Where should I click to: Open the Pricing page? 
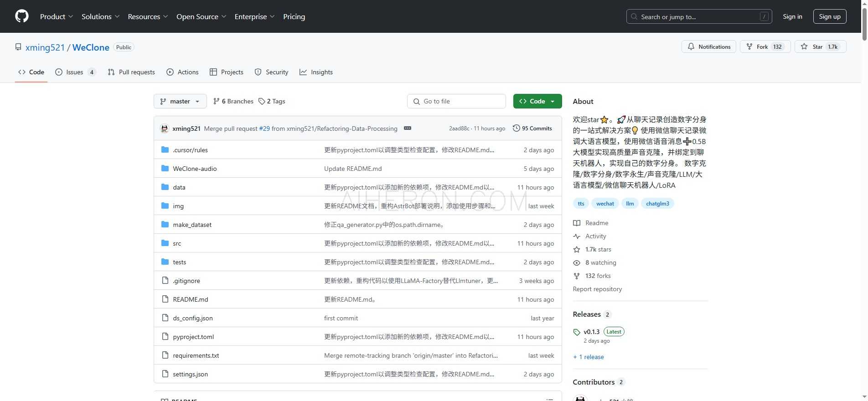[x=294, y=16]
